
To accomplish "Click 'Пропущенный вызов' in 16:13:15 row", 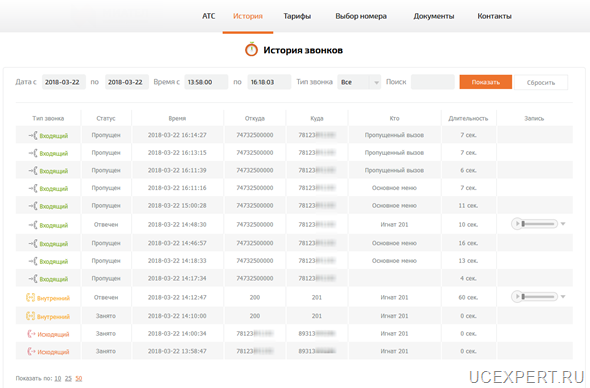I will coord(394,152).
